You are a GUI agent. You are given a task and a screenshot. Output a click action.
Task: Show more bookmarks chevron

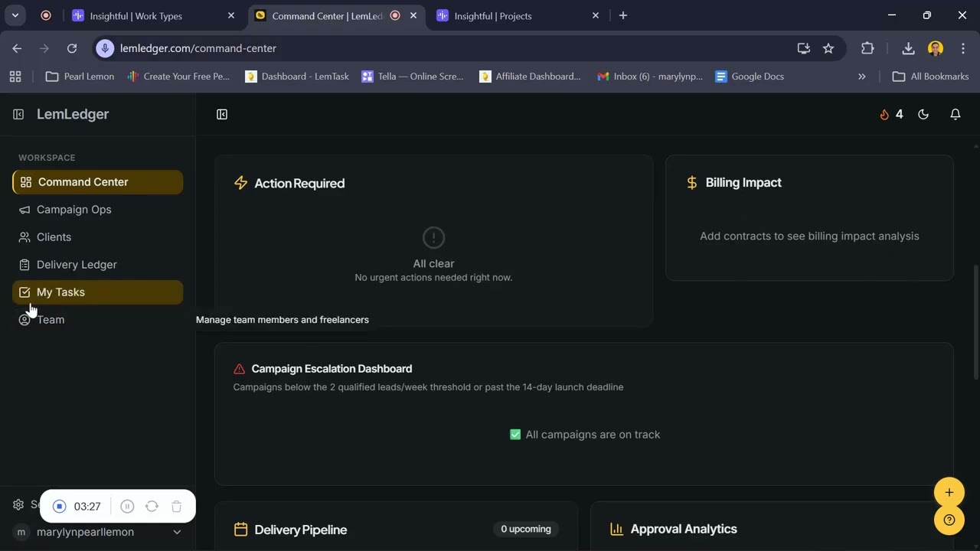862,77
